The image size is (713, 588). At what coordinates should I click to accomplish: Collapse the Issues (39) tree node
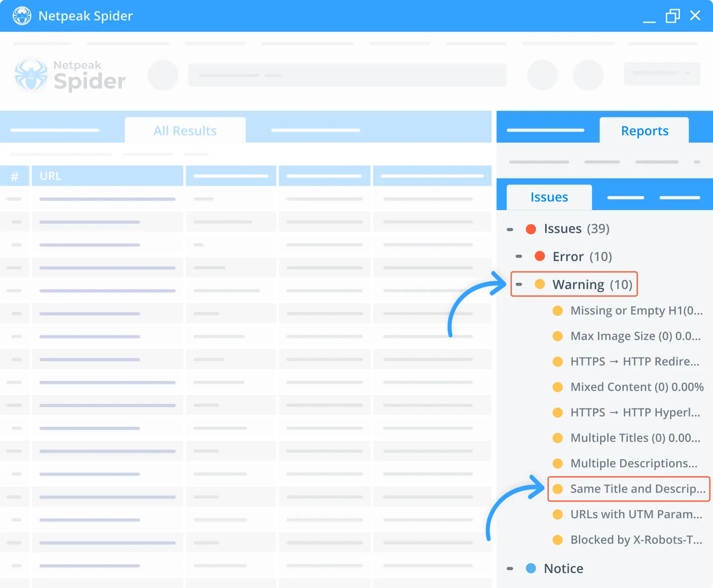click(510, 229)
